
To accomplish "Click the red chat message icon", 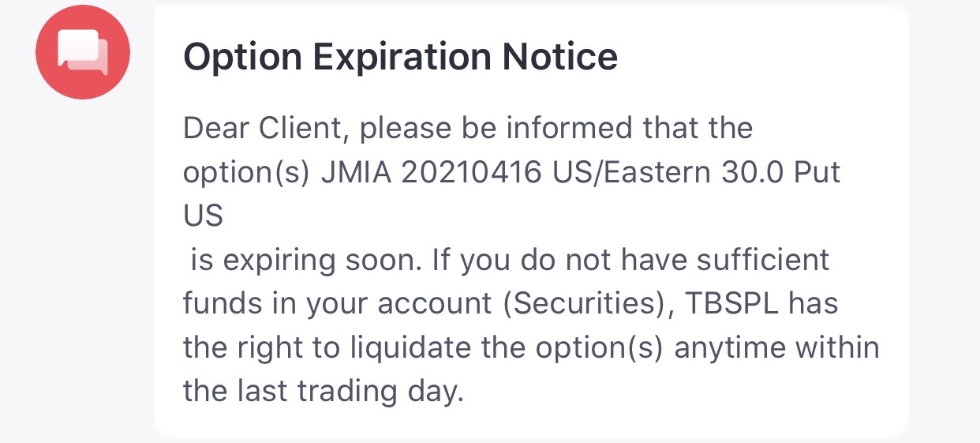I will pyautogui.click(x=82, y=52).
